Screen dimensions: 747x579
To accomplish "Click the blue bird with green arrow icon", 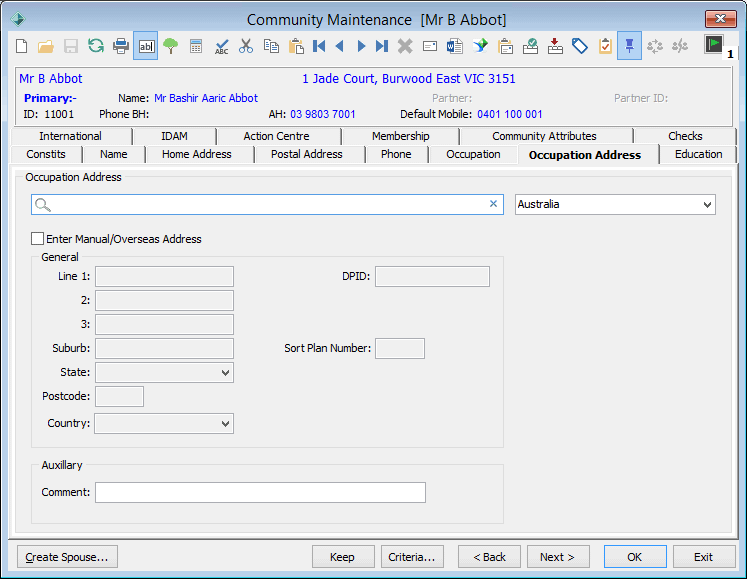I will [x=480, y=46].
